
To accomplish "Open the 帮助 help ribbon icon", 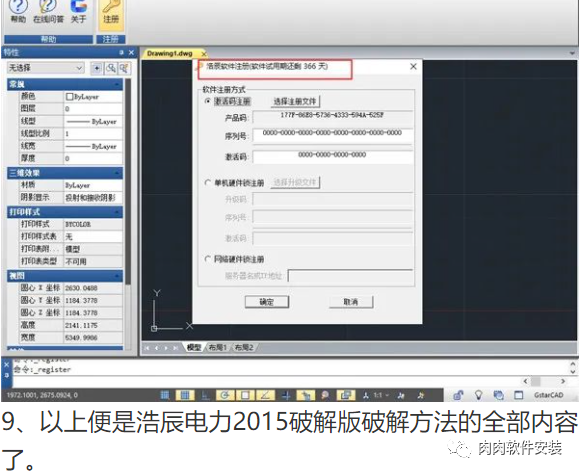I will pos(18,11).
